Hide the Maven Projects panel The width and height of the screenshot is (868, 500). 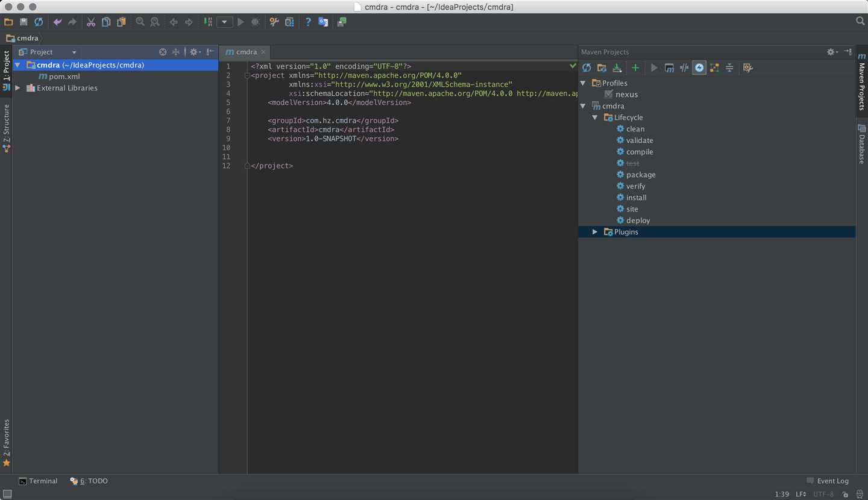848,52
